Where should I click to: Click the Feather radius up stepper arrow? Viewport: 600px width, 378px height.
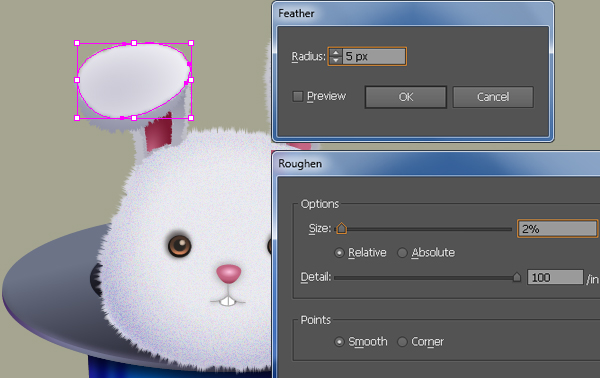[x=336, y=53]
